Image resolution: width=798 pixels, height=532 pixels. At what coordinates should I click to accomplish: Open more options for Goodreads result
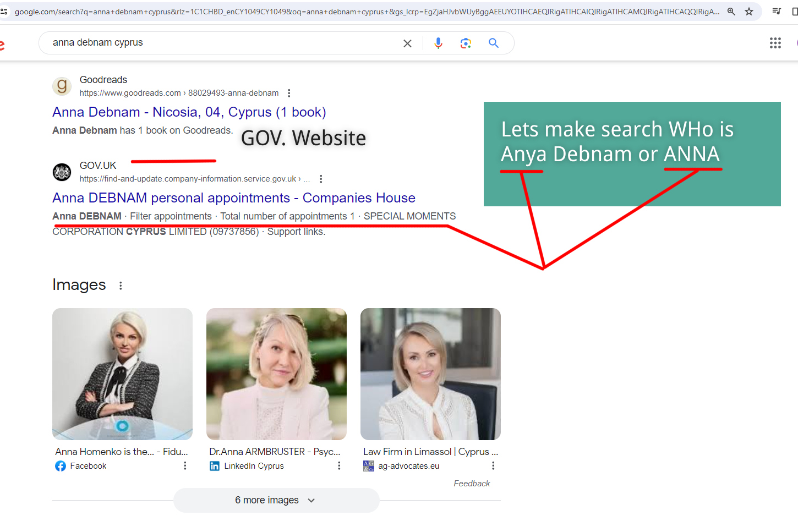tap(289, 93)
